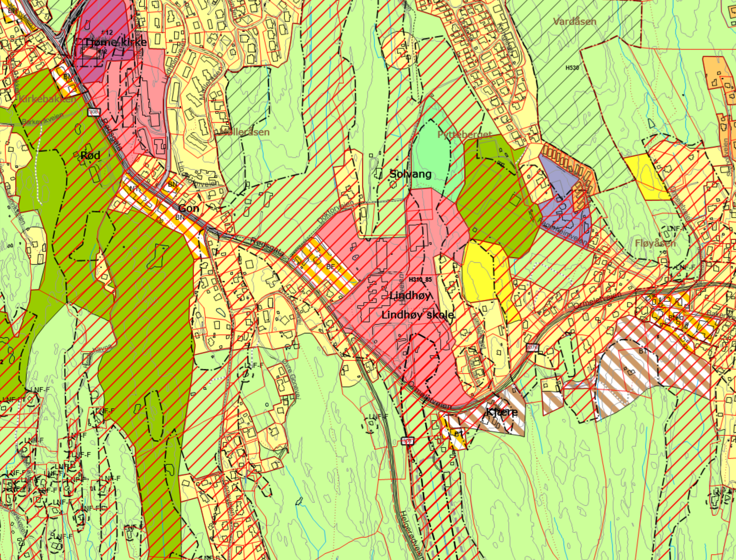The height and width of the screenshot is (560, 736).
Task: Select the Solvang label on map
Action: [x=410, y=174]
